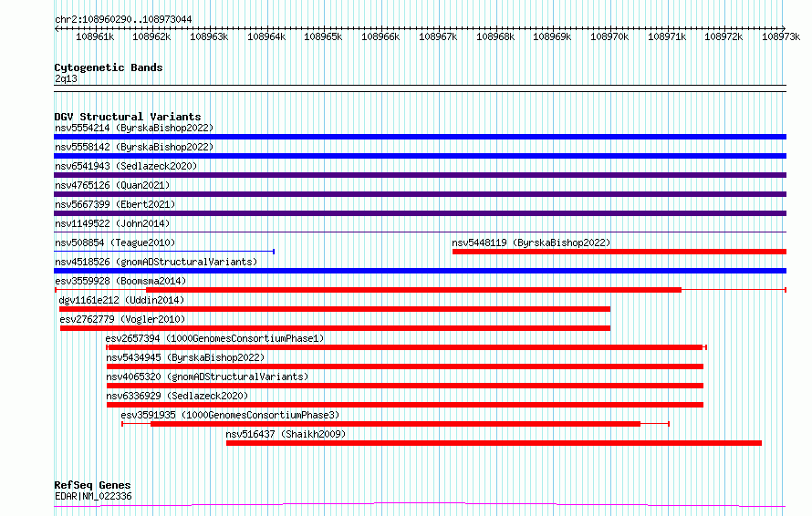812x516 pixels.
Task: Click the 108961k ruler position
Action: pos(95,36)
